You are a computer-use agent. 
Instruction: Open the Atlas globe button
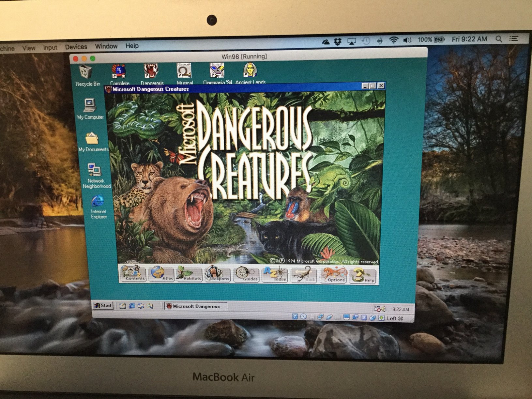tap(161, 273)
